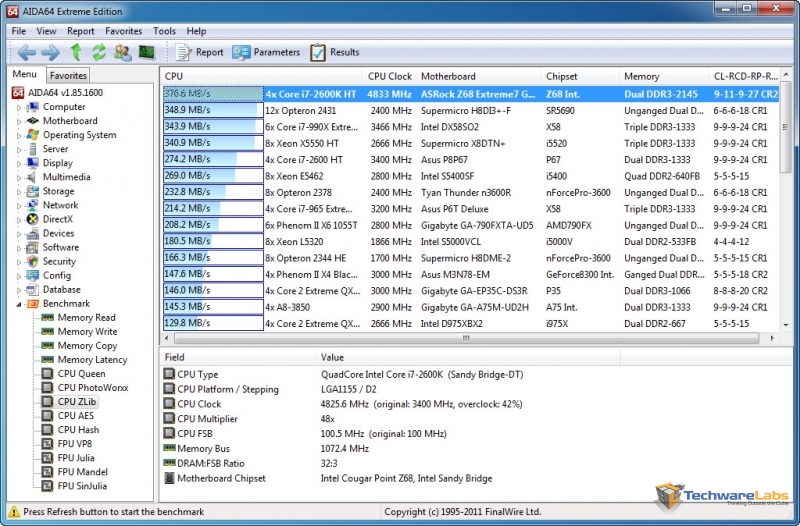Viewport: 800px width, 526px height.
Task: Open the View menu
Action: pyautogui.click(x=46, y=31)
